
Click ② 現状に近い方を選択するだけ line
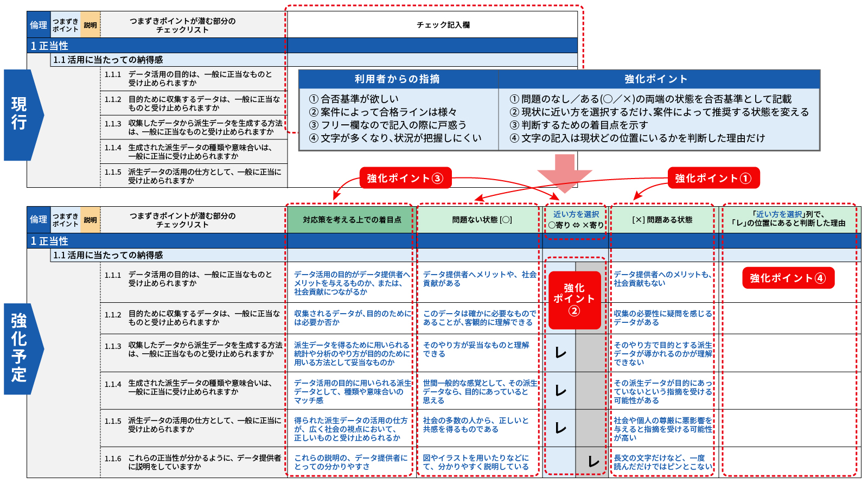pos(659,112)
